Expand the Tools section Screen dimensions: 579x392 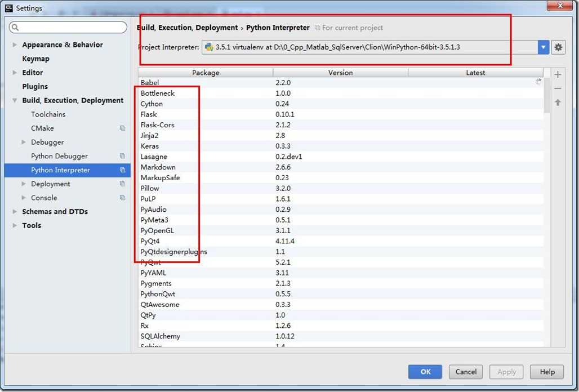pos(15,225)
